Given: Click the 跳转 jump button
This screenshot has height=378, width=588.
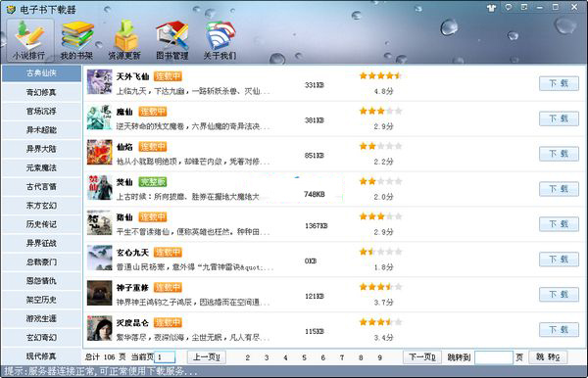Looking at the screenshot, I should tap(548, 357).
